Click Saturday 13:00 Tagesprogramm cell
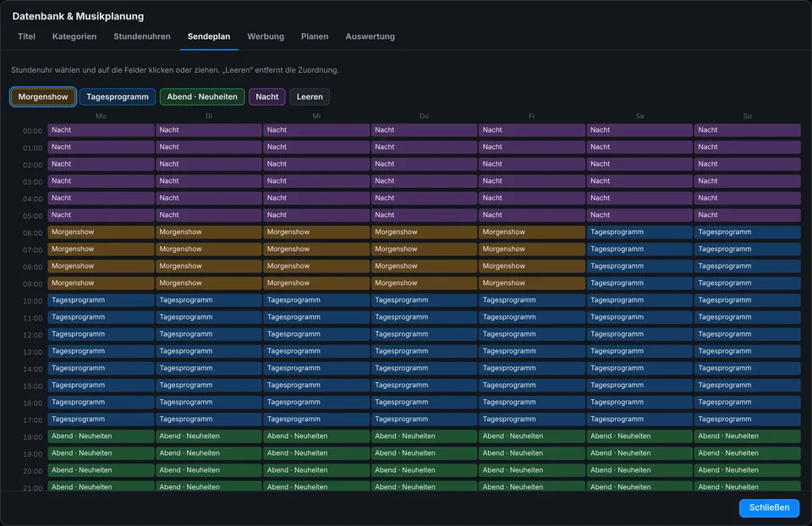This screenshot has height=526, width=812. coord(639,351)
